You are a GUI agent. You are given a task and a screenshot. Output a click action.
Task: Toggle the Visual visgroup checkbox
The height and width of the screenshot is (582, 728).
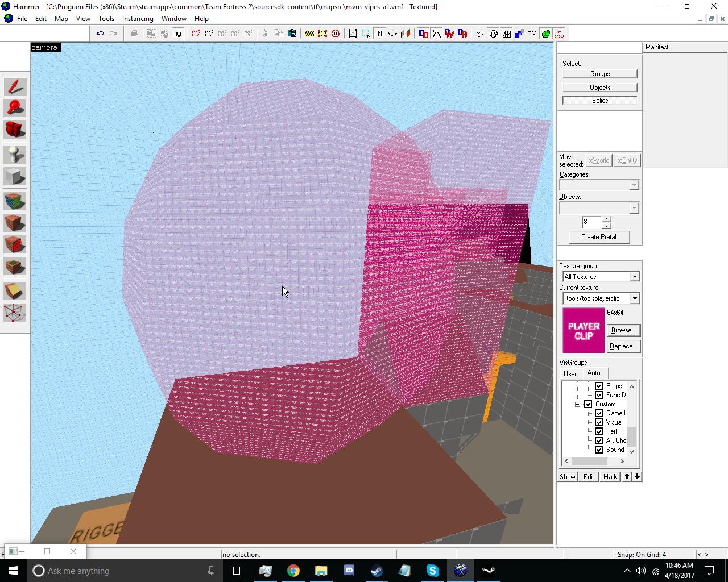[x=599, y=422]
